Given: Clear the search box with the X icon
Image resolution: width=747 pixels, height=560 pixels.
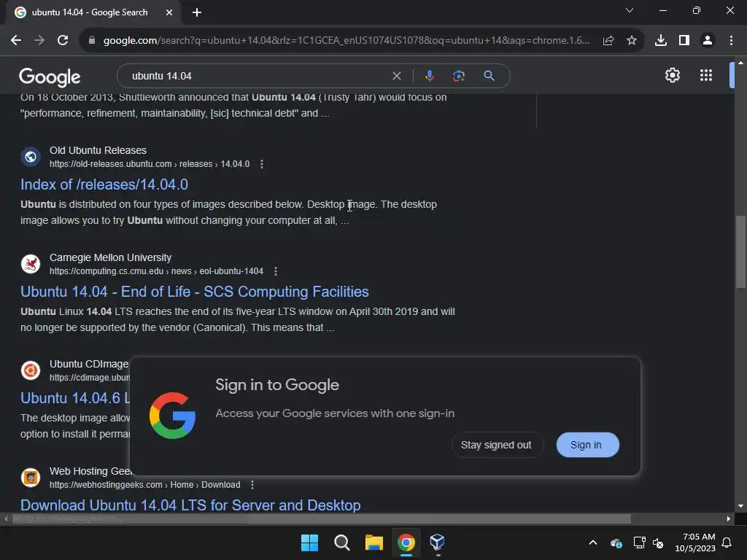Looking at the screenshot, I should click(396, 76).
